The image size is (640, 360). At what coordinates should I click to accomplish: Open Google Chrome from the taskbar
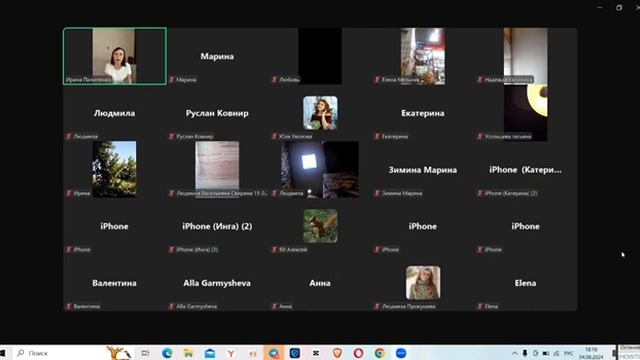point(380,353)
